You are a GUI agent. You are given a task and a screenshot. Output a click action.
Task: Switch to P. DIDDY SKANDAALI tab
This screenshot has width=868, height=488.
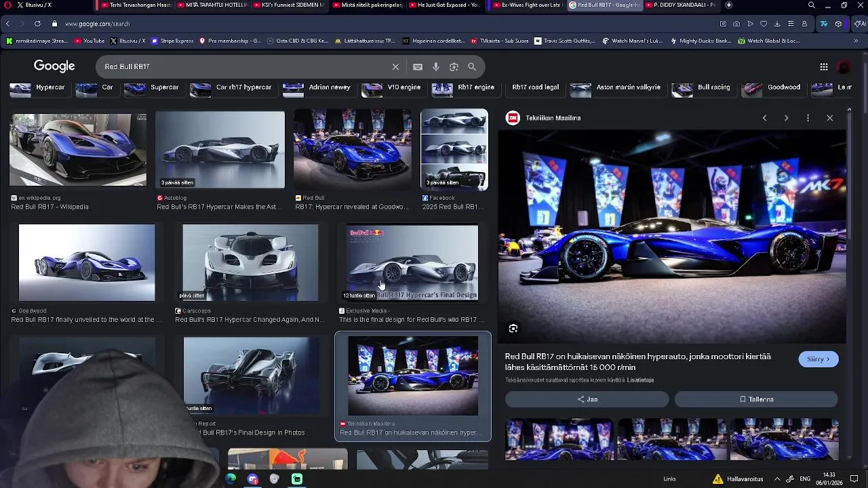[680, 5]
